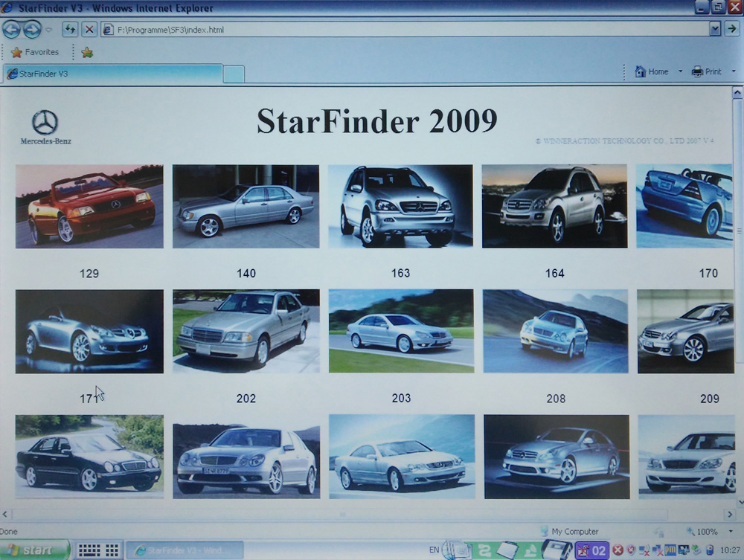Click the grid icon in quick launch

(112, 550)
